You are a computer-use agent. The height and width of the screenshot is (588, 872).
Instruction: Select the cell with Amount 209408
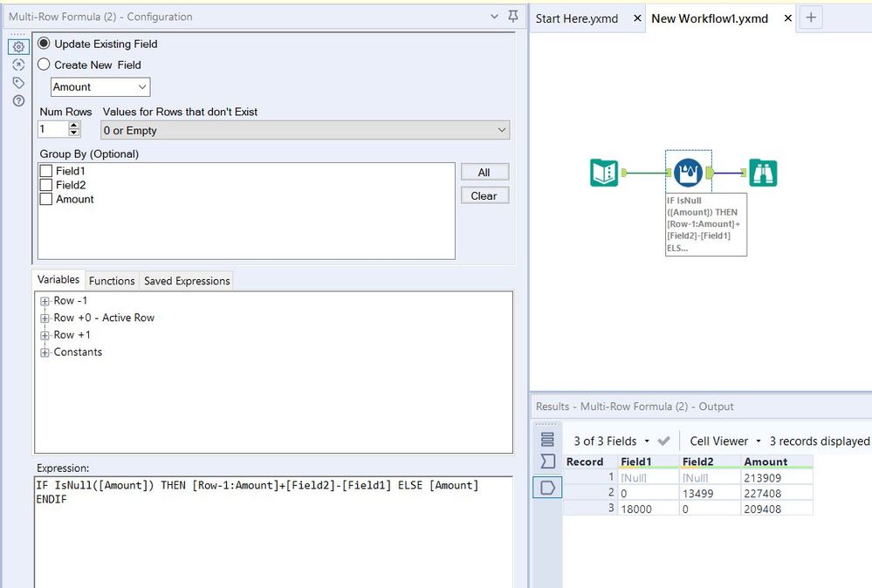777,509
